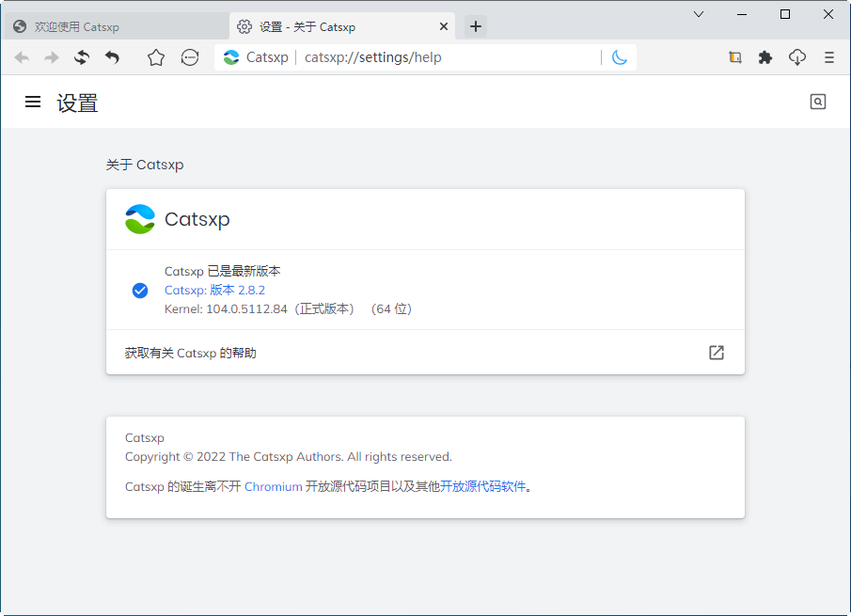Open a new tab with the plus button
851x616 pixels.
pyautogui.click(x=476, y=26)
